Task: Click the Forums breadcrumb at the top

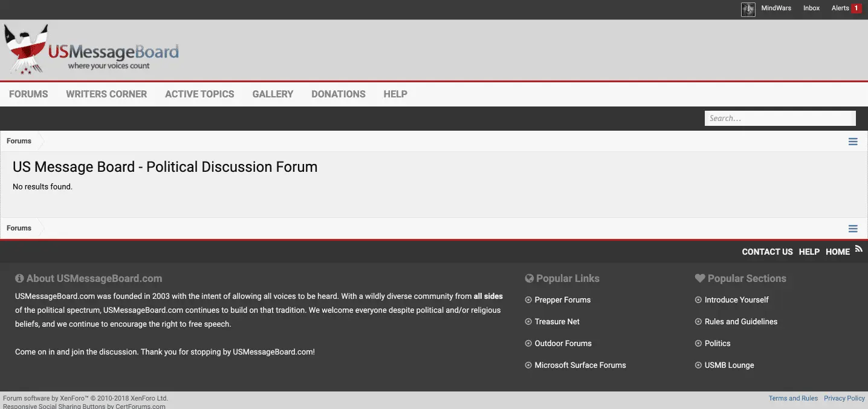Action: pyautogui.click(x=19, y=141)
